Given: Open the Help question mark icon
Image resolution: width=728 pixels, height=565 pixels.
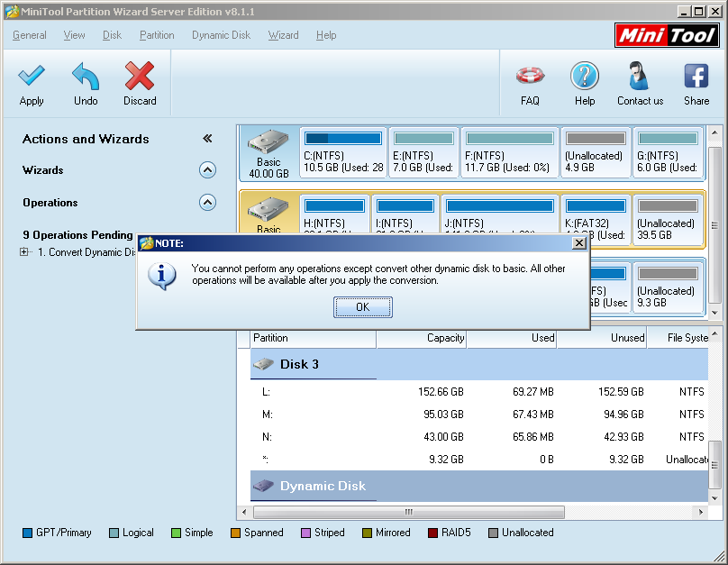Looking at the screenshot, I should pos(585,76).
